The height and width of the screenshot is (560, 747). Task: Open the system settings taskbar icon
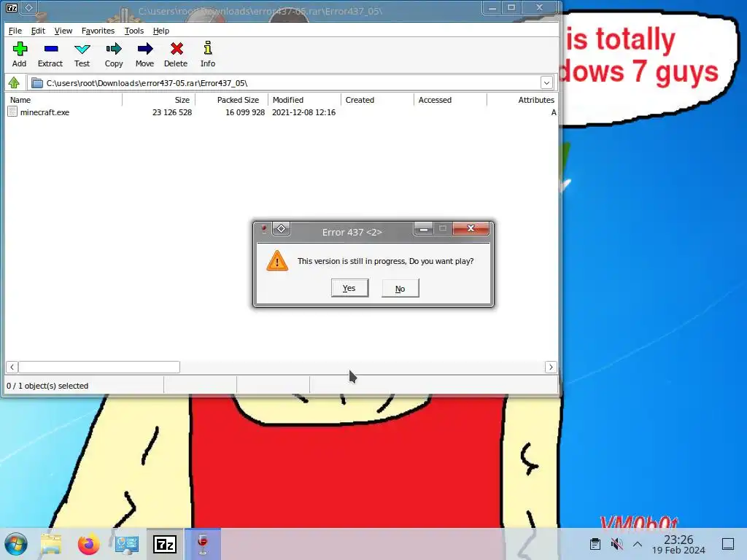coord(127,544)
